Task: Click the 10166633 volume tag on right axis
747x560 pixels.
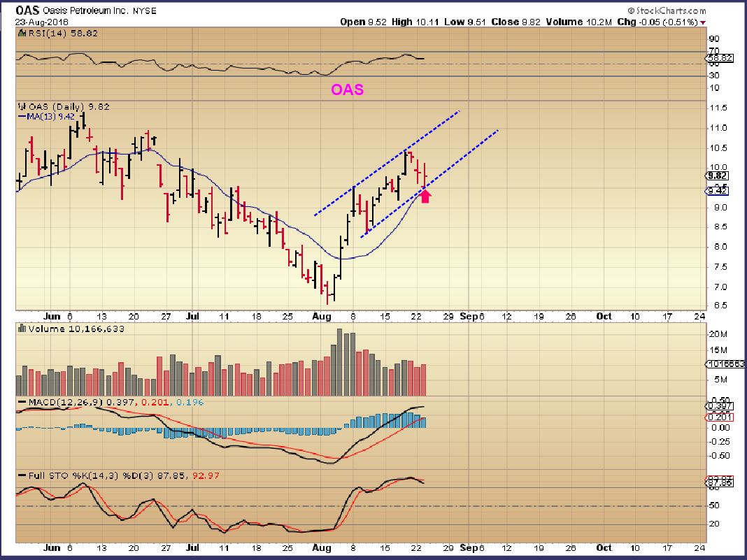Action: pyautogui.click(x=725, y=364)
